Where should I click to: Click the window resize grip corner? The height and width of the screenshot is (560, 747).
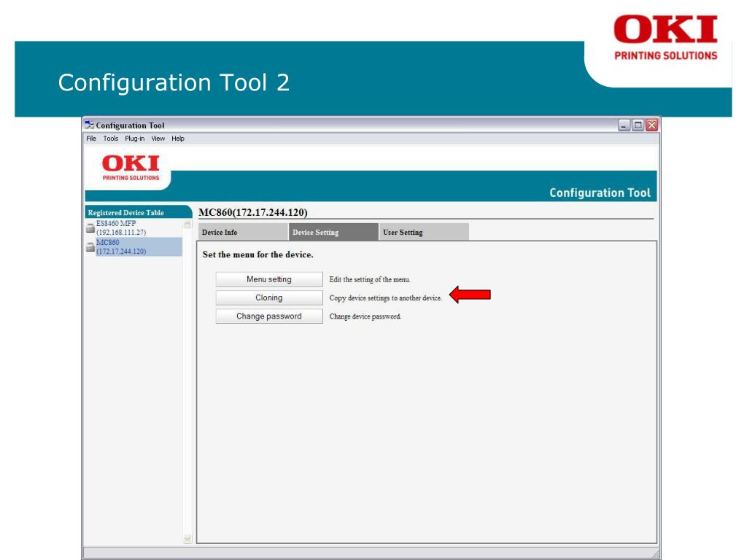click(656, 554)
